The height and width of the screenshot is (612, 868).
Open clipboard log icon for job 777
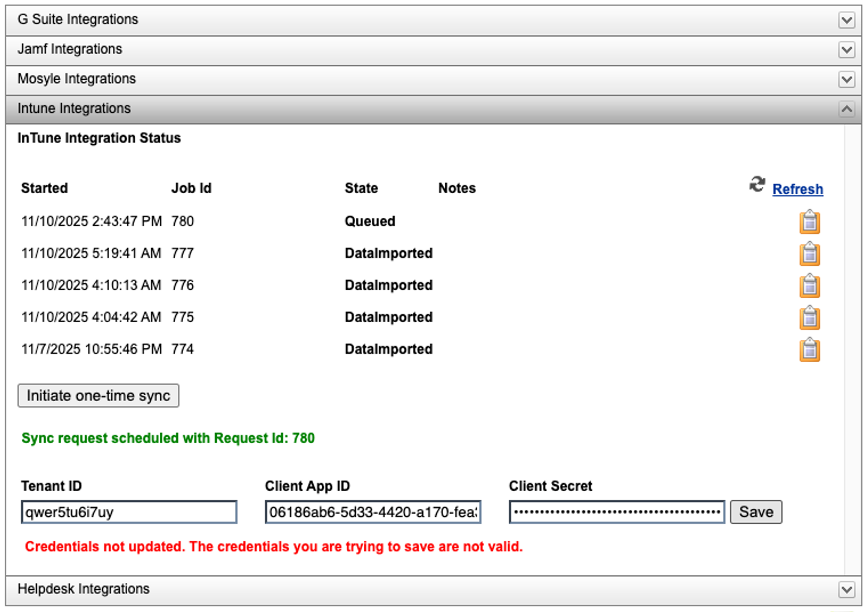tap(809, 253)
